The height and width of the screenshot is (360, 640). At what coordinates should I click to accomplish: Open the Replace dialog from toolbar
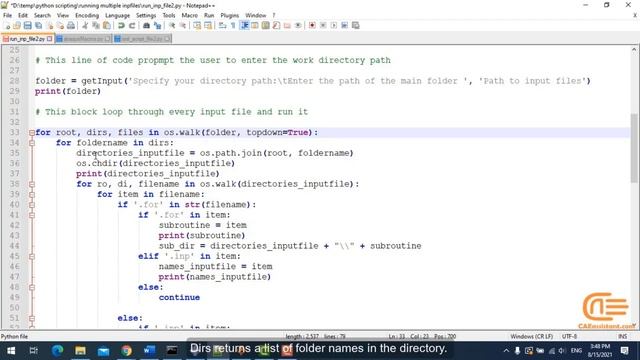157,25
